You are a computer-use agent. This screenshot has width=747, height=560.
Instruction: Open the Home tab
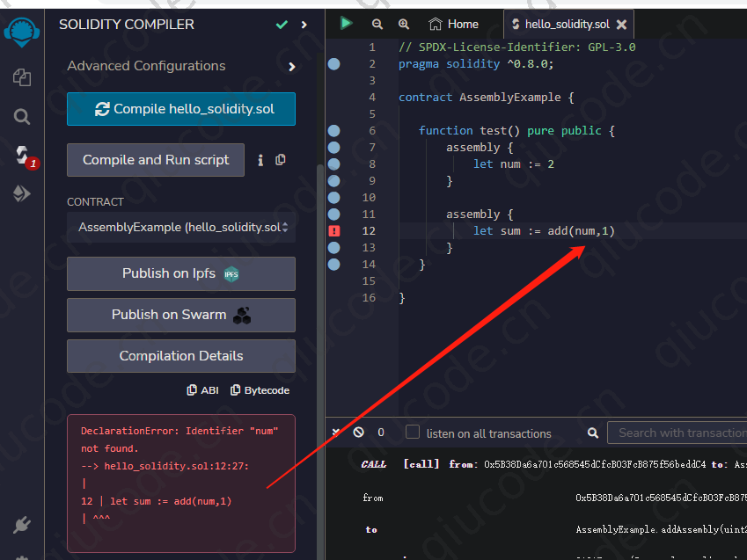(x=453, y=24)
